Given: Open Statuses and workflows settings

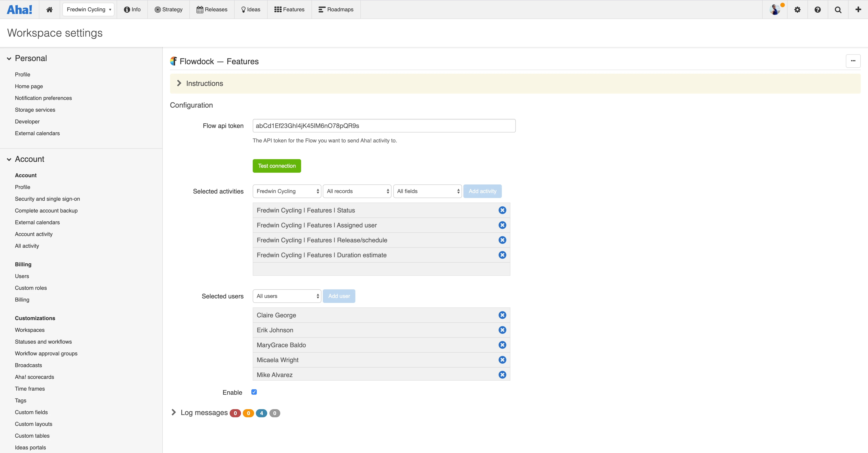Looking at the screenshot, I should tap(43, 341).
